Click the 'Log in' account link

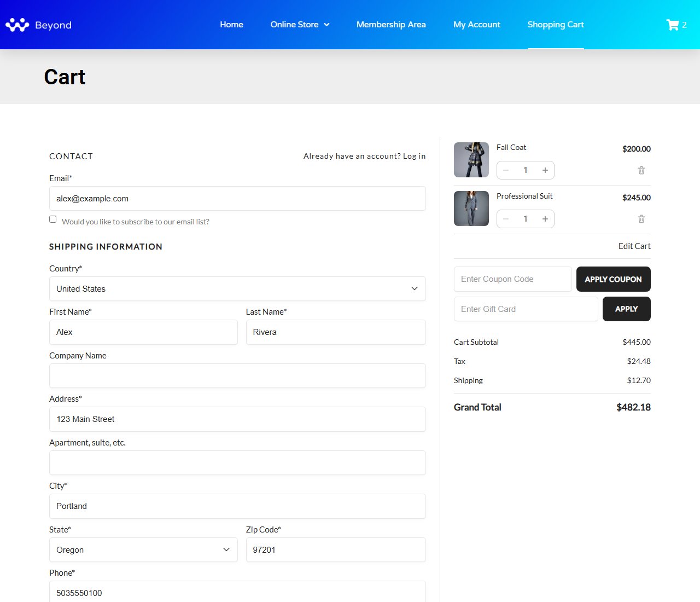(415, 156)
